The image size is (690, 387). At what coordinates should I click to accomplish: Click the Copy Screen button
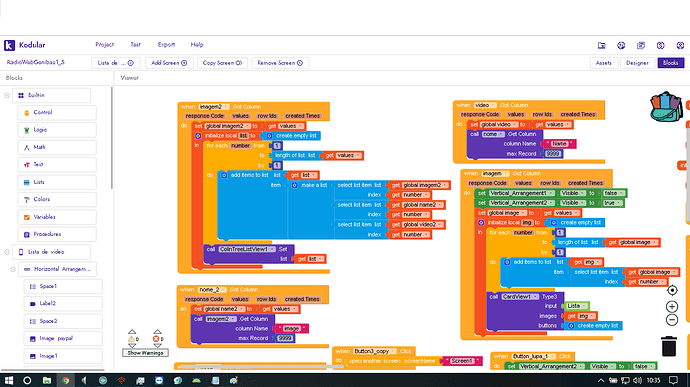[222, 63]
